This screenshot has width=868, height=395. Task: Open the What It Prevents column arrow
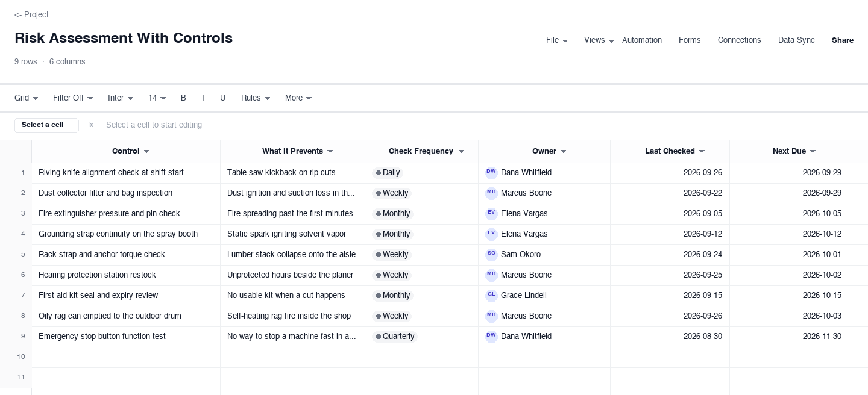coord(330,152)
